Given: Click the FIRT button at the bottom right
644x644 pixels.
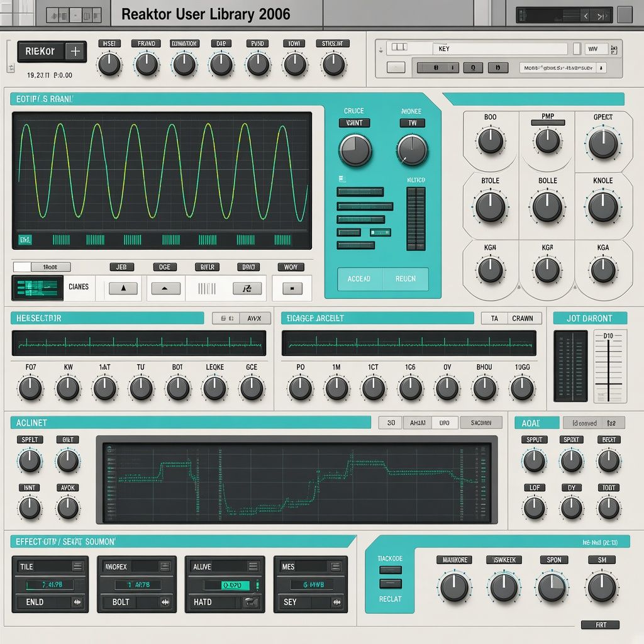Looking at the screenshot, I should [x=600, y=625].
